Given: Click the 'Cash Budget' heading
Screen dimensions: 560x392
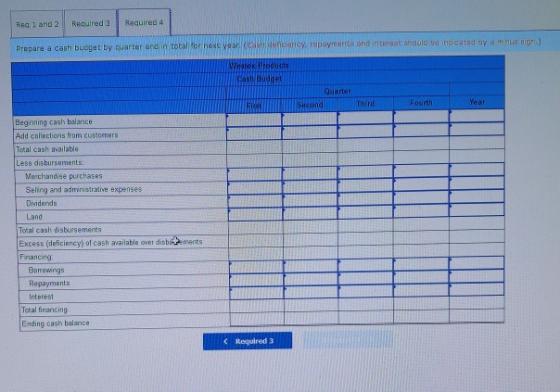Looking at the screenshot, I should (x=259, y=79).
